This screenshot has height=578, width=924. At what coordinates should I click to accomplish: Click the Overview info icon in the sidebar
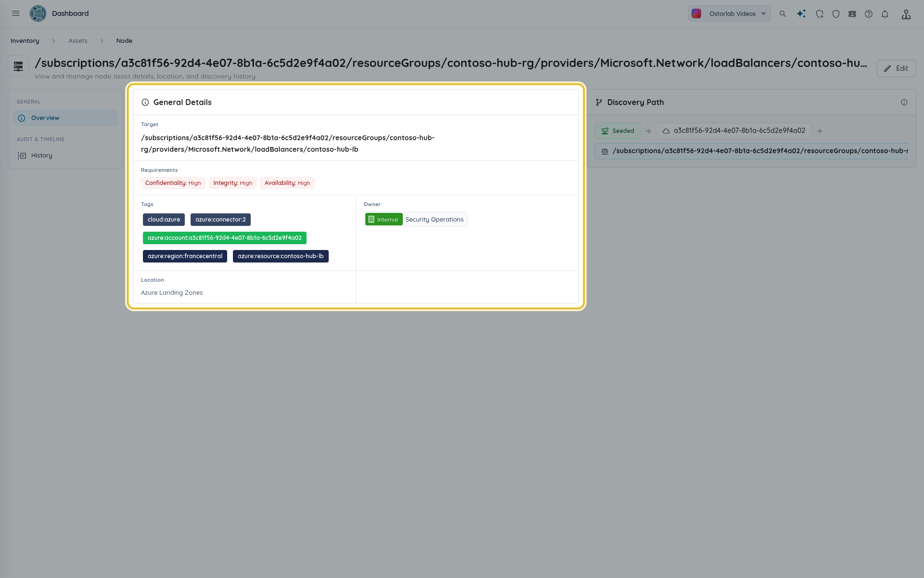(22, 118)
